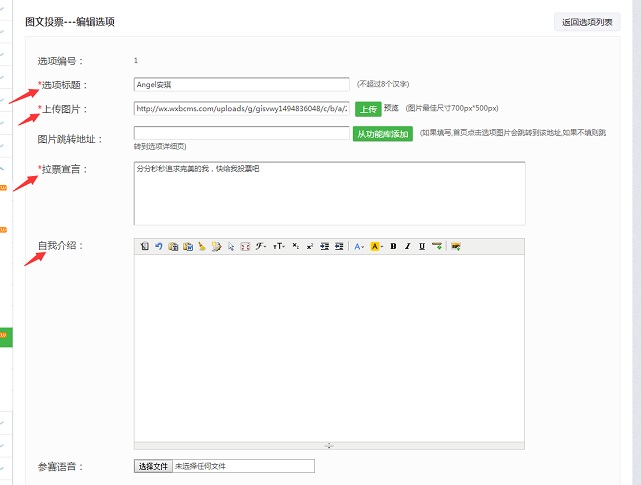Click the undo icon in editor toolbar
The height and width of the screenshot is (485, 641).
pos(159,246)
